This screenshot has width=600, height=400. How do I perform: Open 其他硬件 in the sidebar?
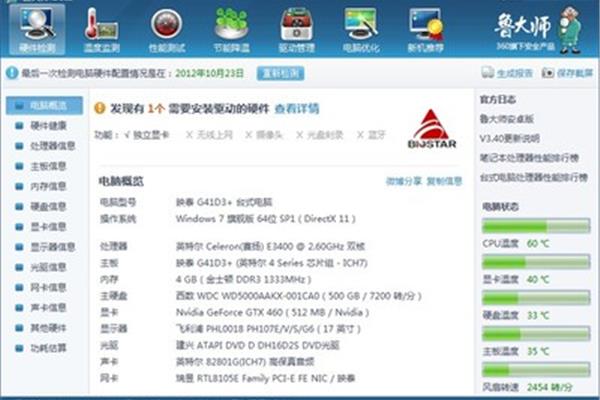48,328
